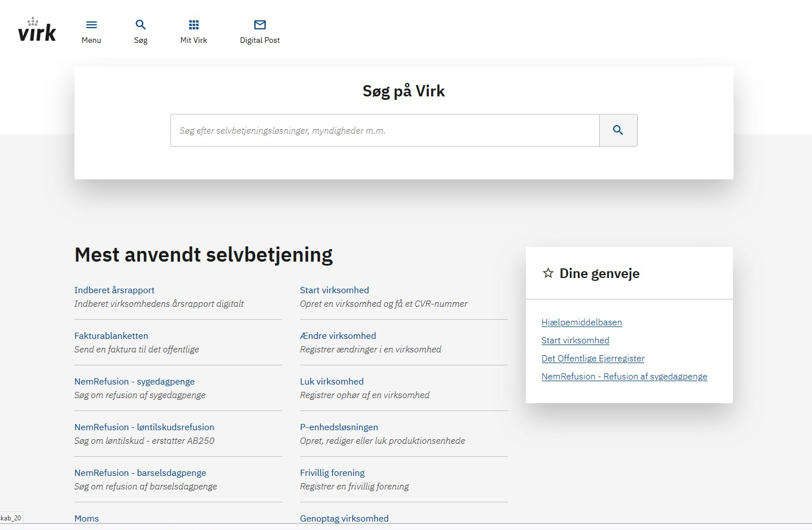Click Det Offentlige Ejerregister shortcut
The image size is (812, 530).
tap(593, 359)
